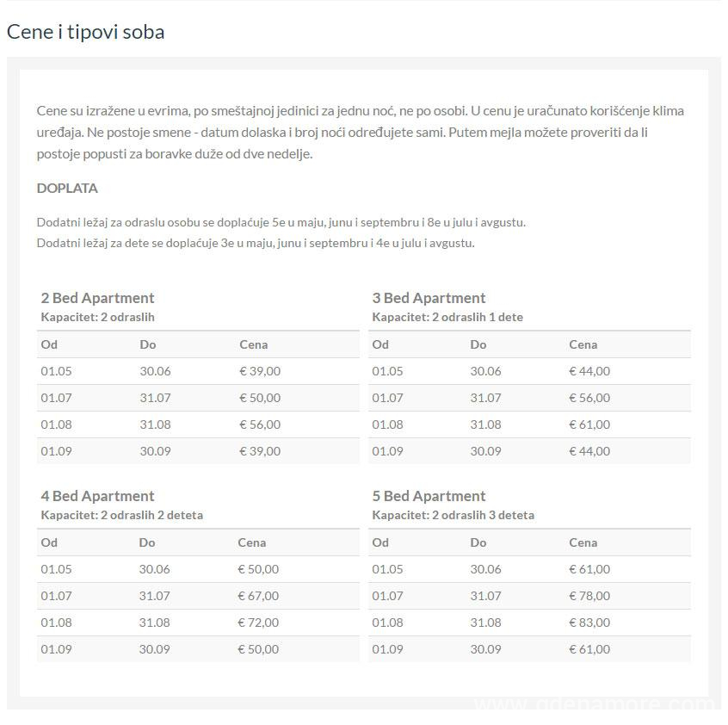
Task: Click the 'Od' column header of 3 Bed table
Action: (x=380, y=344)
